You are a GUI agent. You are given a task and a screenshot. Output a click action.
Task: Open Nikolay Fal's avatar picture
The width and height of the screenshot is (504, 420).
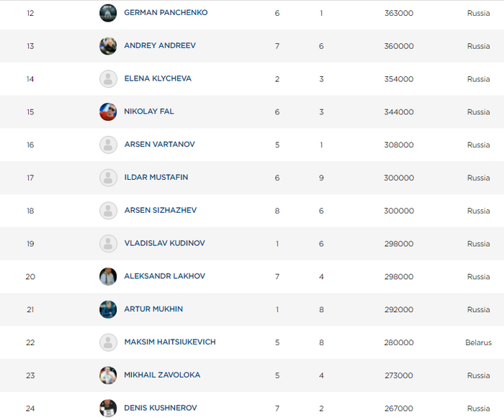click(x=108, y=111)
